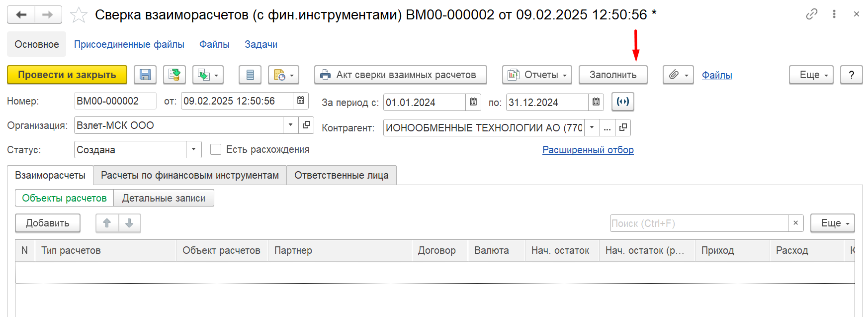Open calendar for the document date field
868x317 pixels.
(x=301, y=101)
